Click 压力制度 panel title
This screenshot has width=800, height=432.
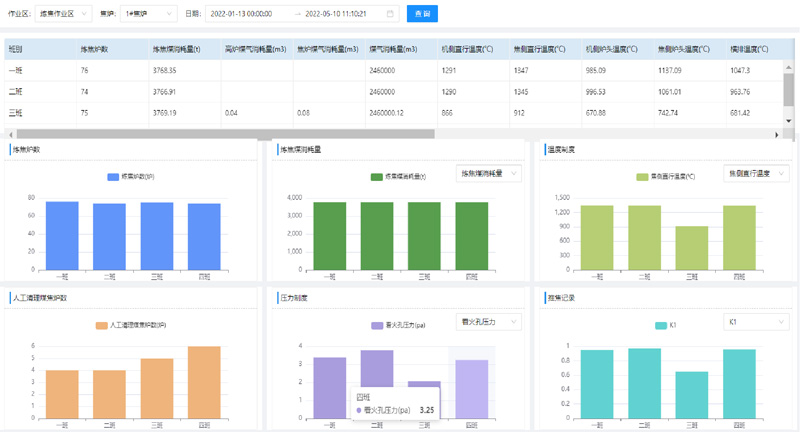click(293, 298)
